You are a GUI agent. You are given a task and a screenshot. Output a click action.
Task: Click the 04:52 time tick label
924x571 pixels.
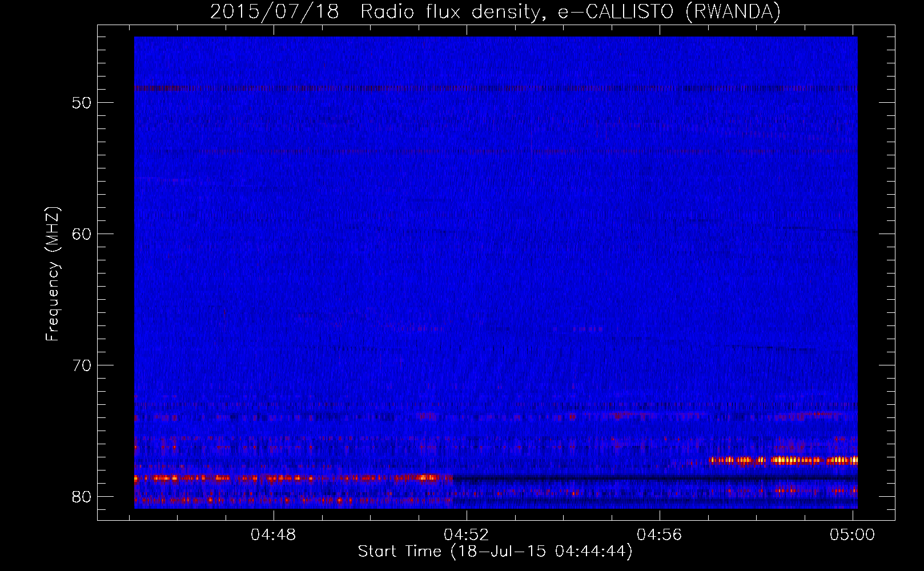point(467,535)
